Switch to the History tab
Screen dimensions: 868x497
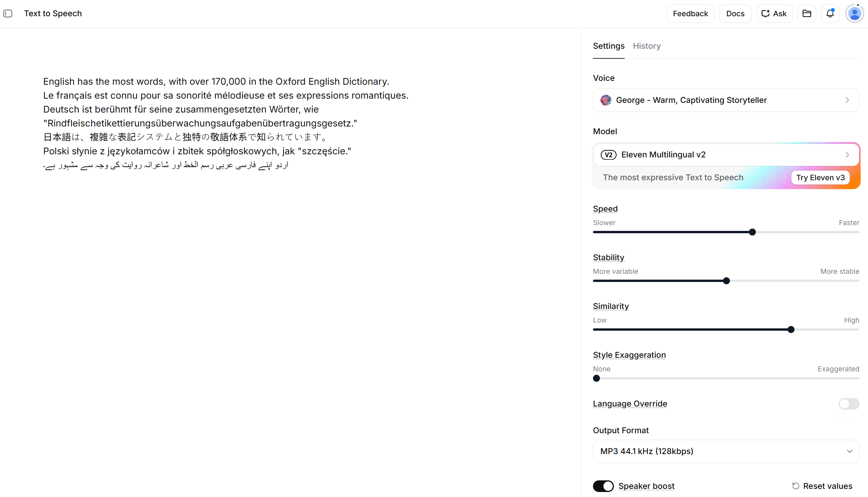[647, 46]
